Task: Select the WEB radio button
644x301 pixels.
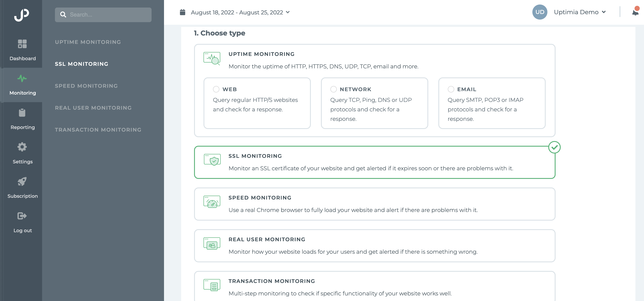Action: pyautogui.click(x=216, y=89)
